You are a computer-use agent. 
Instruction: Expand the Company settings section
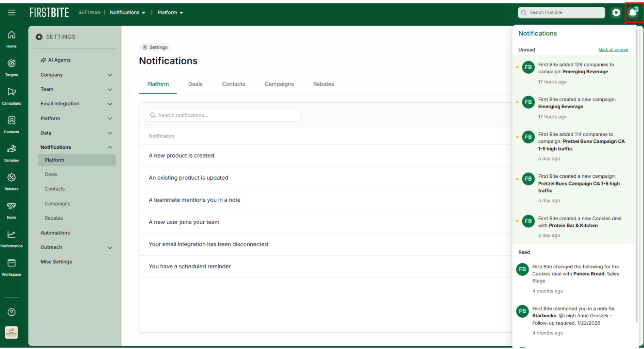coord(76,75)
